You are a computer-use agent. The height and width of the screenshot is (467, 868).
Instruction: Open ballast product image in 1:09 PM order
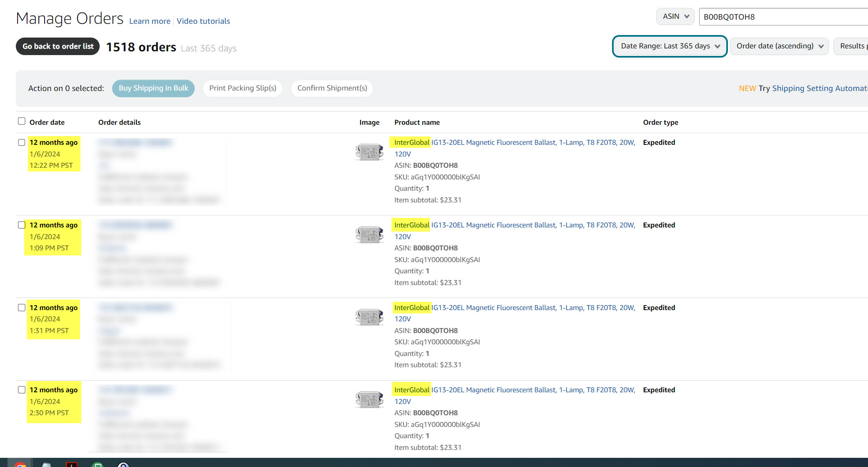tap(369, 235)
